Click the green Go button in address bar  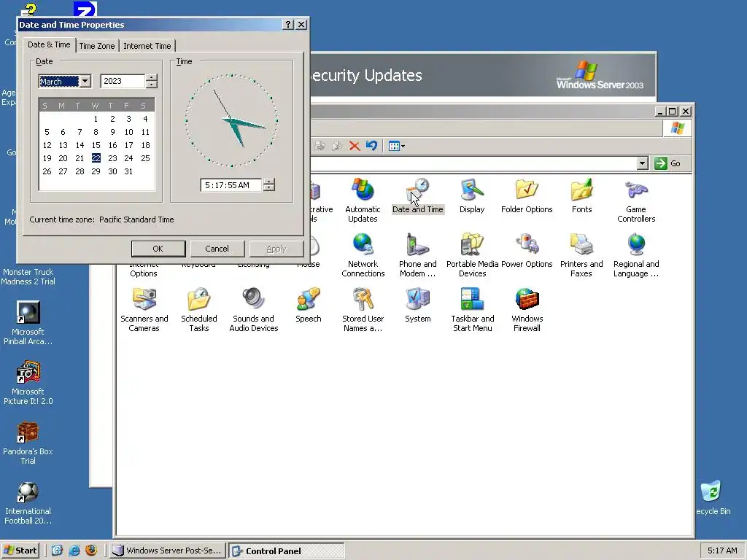pyautogui.click(x=667, y=163)
